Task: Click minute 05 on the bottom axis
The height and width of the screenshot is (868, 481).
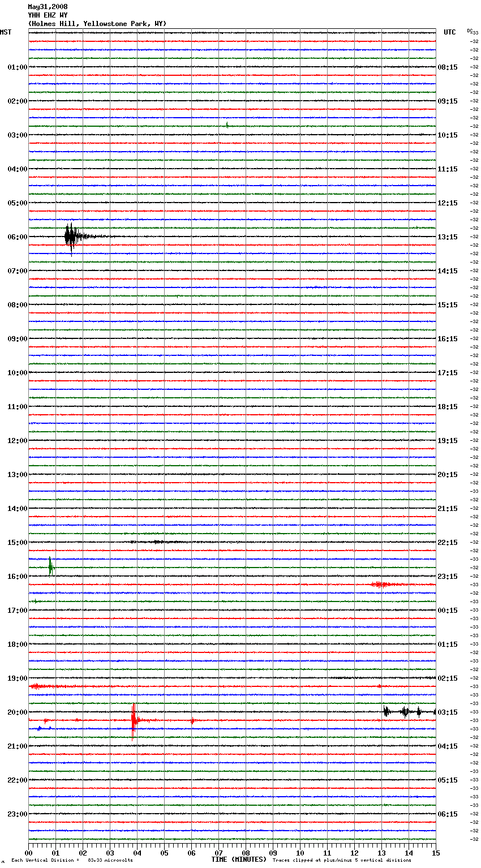Action: tap(164, 853)
